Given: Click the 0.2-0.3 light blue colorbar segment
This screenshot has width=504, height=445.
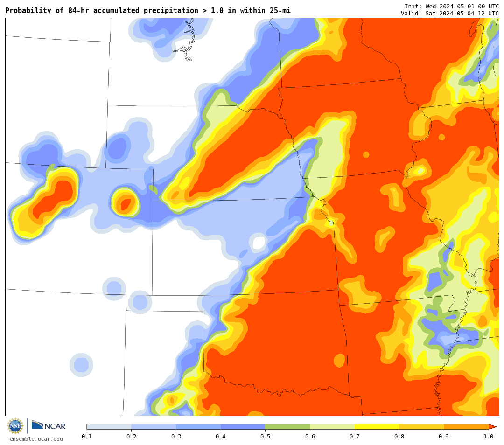Looking at the screenshot, I should [x=154, y=427].
